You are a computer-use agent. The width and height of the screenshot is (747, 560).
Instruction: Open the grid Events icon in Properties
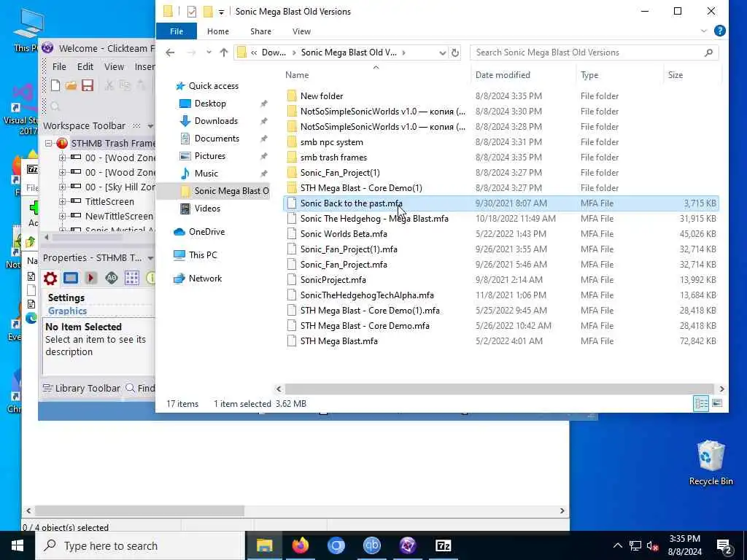(132, 278)
